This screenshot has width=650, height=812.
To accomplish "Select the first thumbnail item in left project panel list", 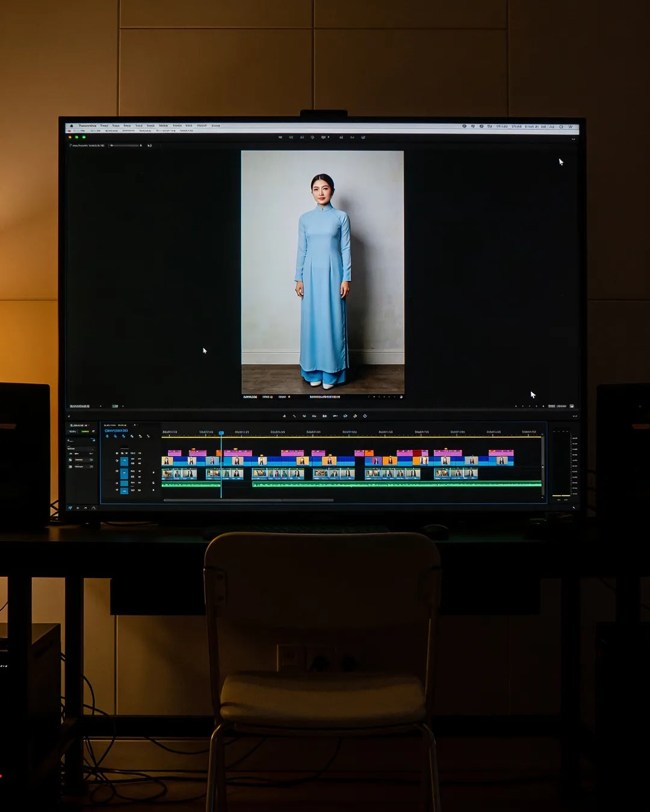I will [81, 460].
